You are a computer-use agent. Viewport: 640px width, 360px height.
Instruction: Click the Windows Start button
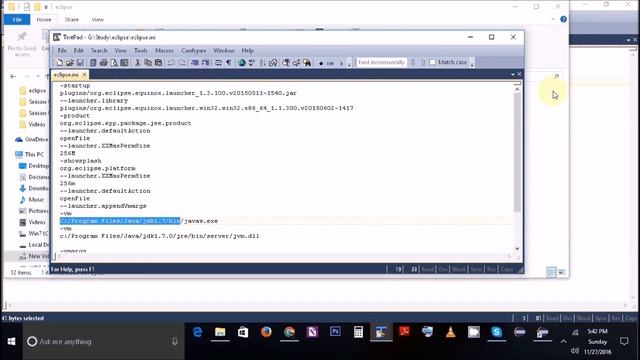point(11,341)
